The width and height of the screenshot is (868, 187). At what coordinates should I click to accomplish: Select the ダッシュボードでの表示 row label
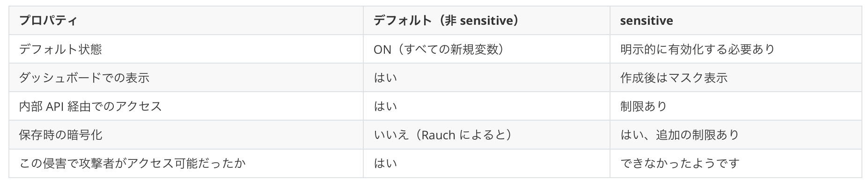tap(84, 78)
